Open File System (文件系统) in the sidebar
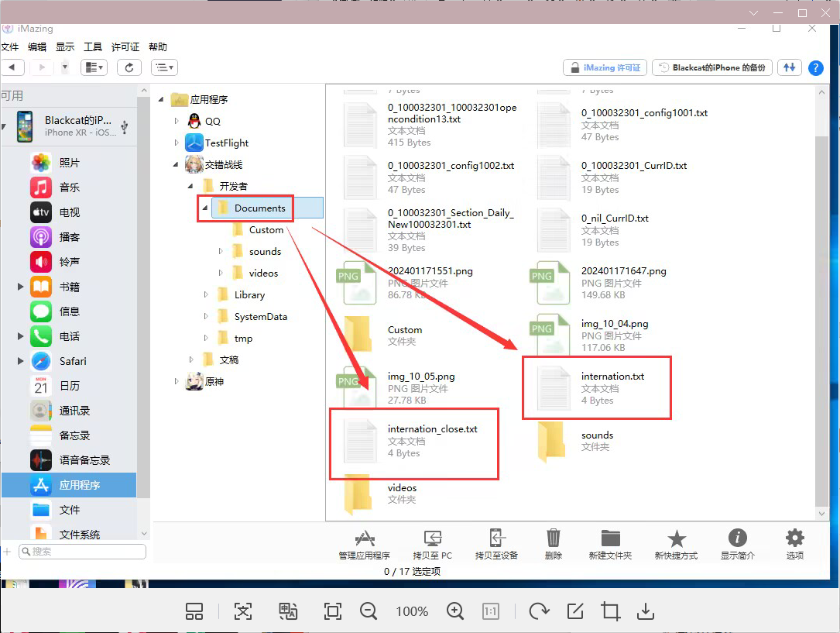 (x=69, y=534)
